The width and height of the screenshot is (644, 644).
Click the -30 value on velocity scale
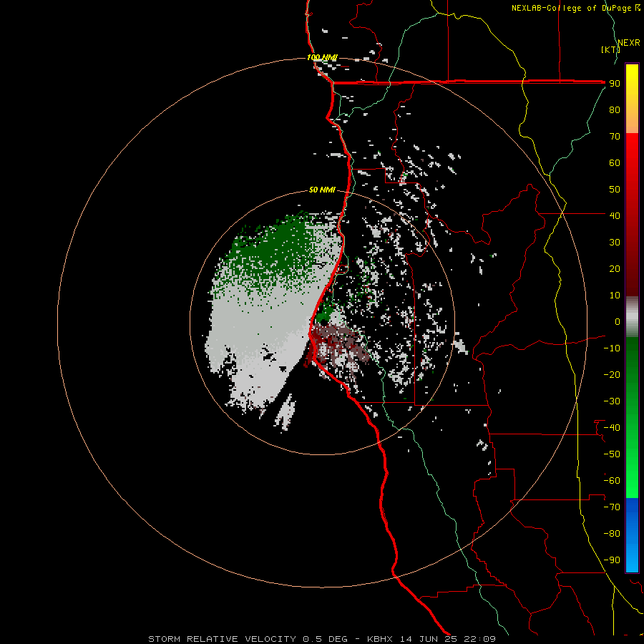point(612,401)
